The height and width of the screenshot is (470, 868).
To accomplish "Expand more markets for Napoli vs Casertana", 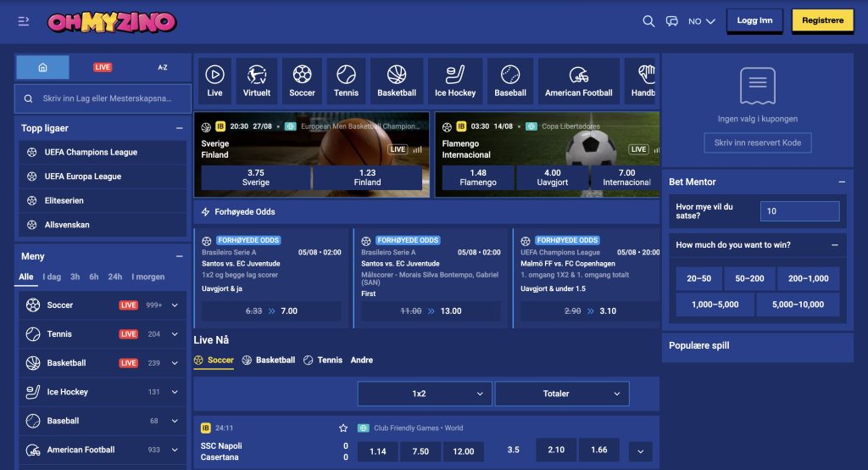I will pos(641,451).
